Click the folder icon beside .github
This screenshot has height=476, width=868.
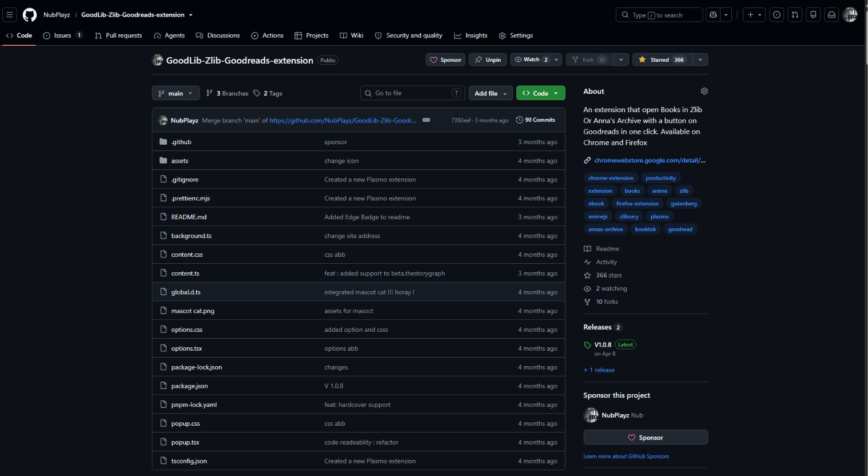[164, 142]
